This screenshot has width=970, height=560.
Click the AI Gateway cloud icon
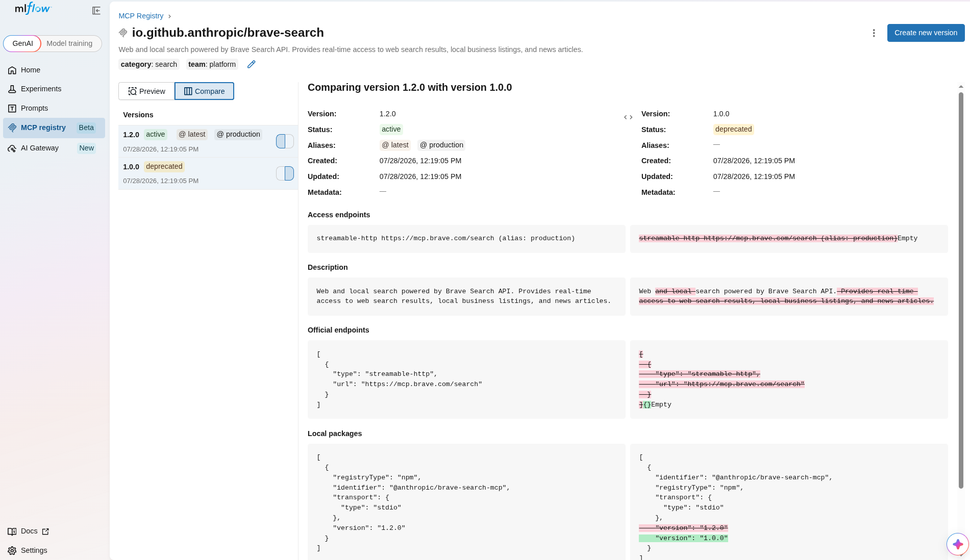[x=12, y=148]
